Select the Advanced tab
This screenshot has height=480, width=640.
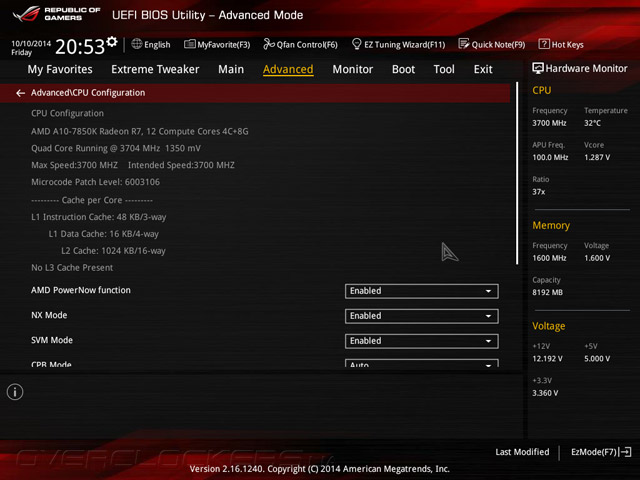coord(288,69)
